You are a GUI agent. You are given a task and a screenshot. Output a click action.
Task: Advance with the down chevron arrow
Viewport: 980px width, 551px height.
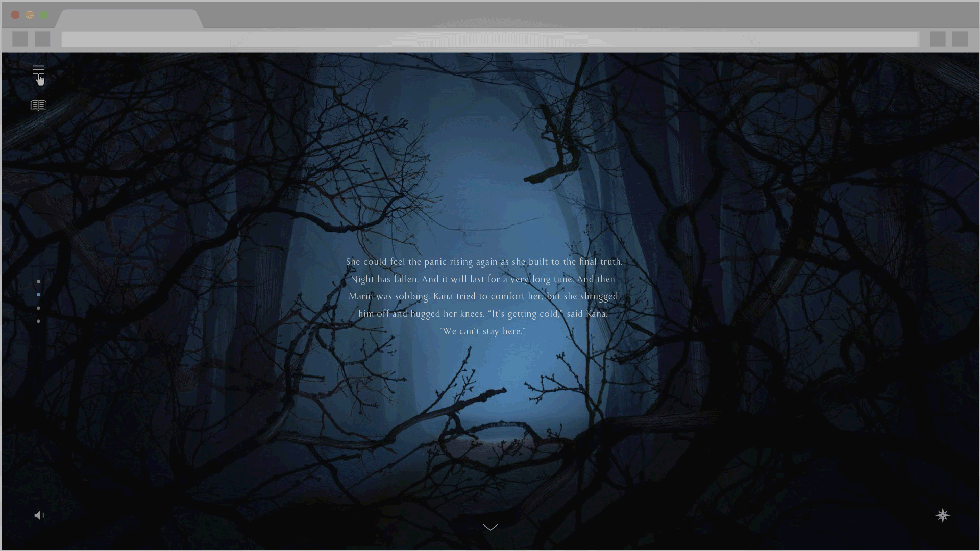pyautogui.click(x=490, y=528)
